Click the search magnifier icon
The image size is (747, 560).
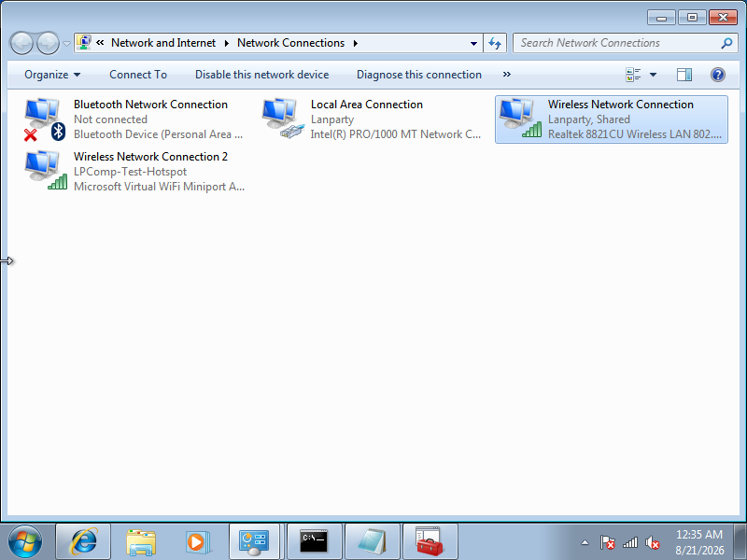(726, 43)
